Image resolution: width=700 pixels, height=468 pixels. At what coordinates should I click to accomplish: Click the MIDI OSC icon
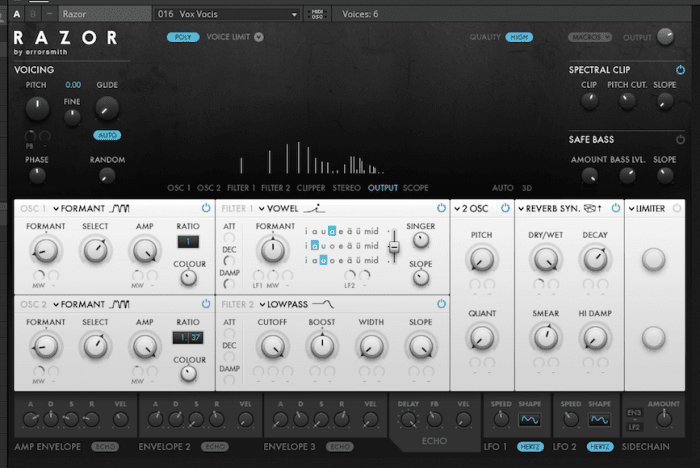317,14
